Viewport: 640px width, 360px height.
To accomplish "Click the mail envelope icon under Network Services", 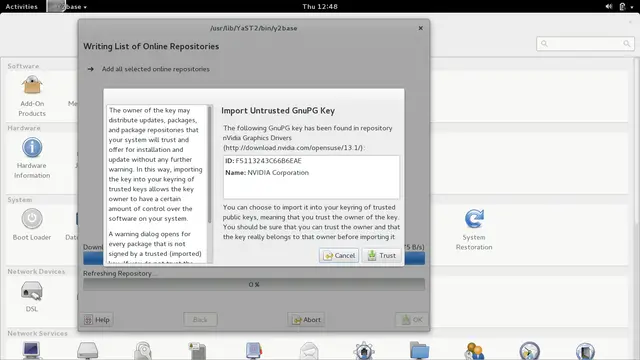I will (309, 351).
